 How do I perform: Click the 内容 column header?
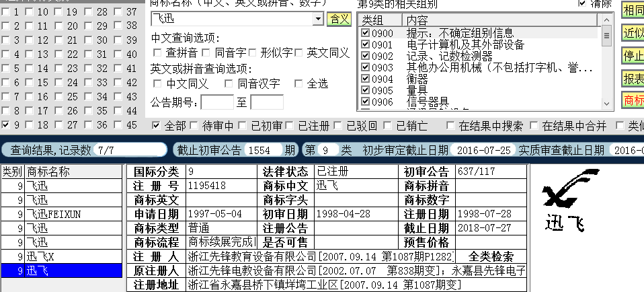click(500, 20)
